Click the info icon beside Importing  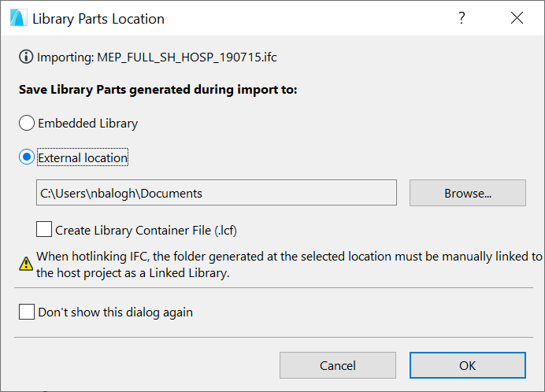(25, 57)
